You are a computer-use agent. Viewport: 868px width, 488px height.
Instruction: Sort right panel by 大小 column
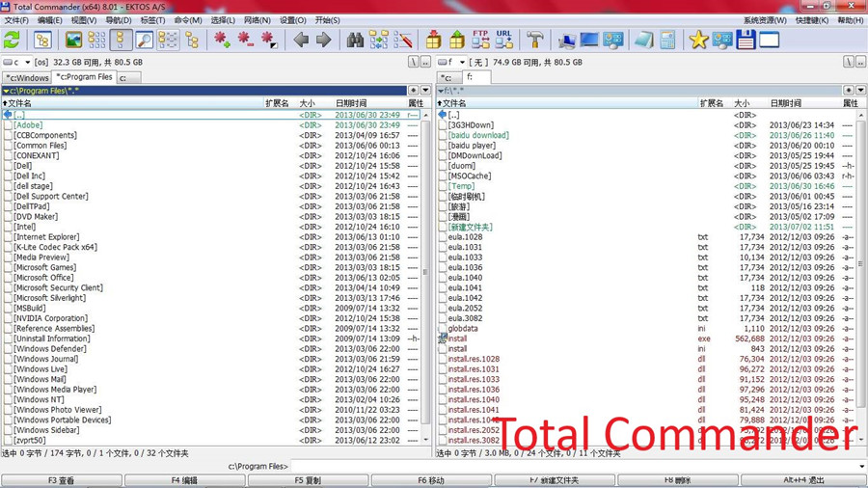click(x=742, y=103)
